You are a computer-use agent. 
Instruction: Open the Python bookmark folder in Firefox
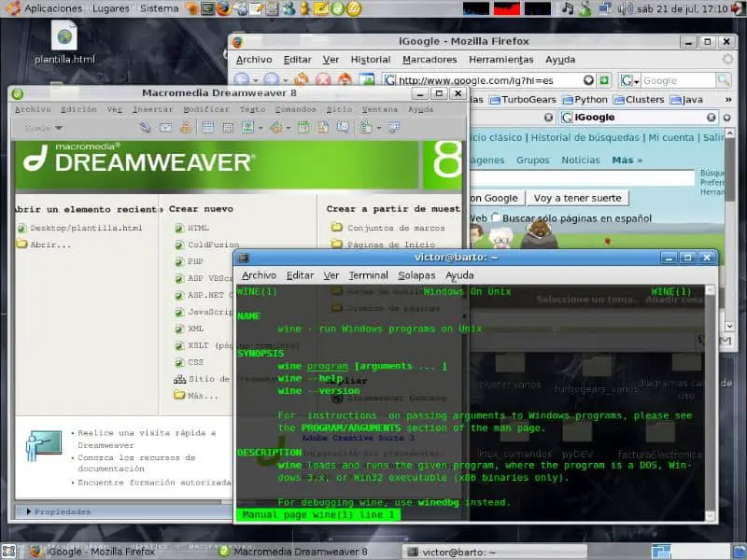[x=585, y=100]
